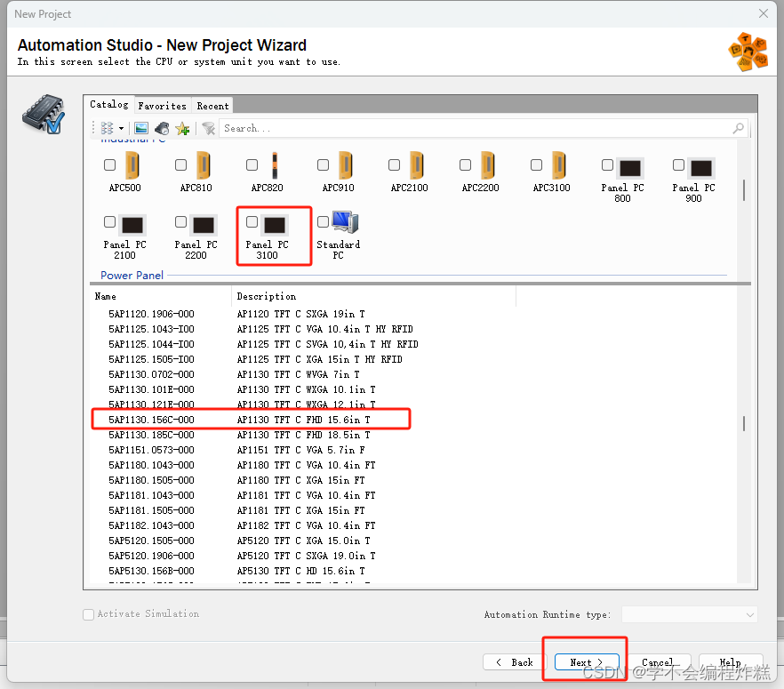Open the view mode dropdown arrow

click(x=121, y=129)
